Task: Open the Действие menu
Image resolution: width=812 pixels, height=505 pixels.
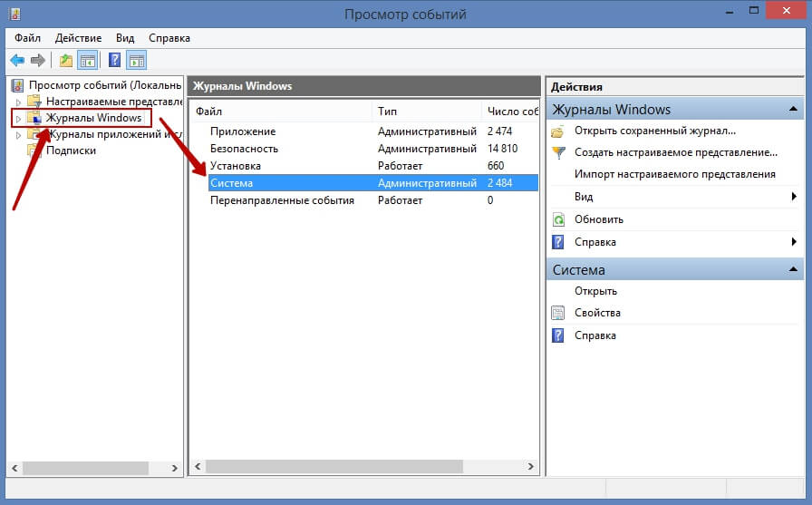Action: [79, 38]
